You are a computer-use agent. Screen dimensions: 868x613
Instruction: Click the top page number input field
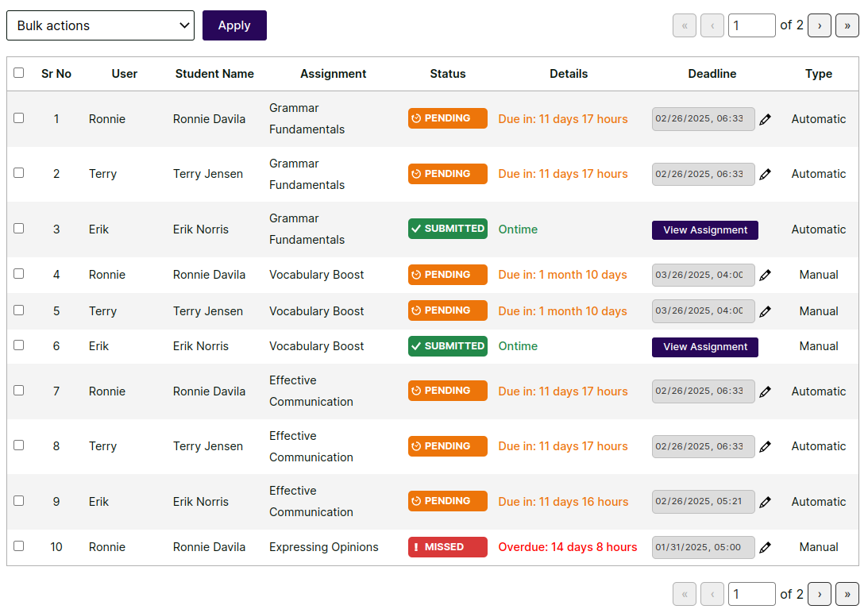(x=751, y=25)
